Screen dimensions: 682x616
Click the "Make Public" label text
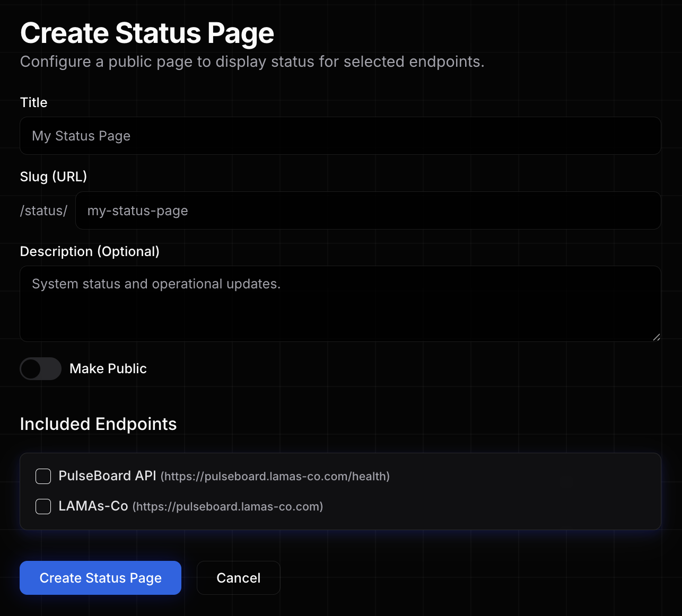click(x=108, y=369)
